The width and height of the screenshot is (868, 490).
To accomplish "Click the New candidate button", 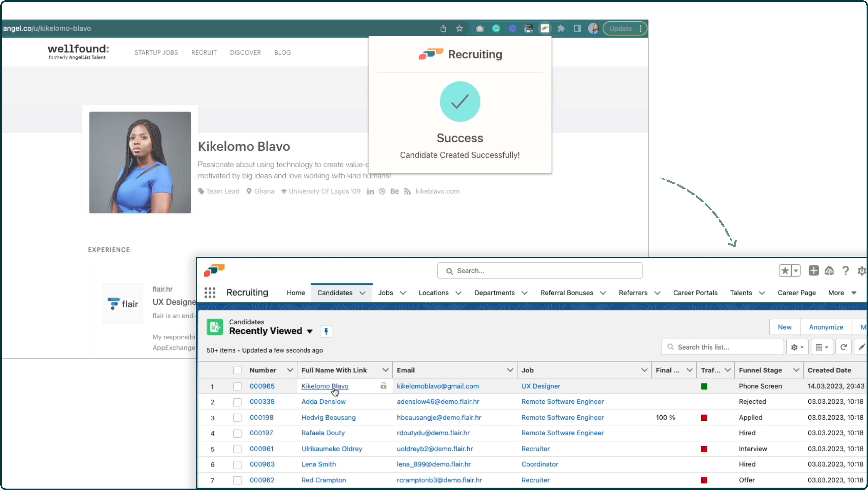I will [785, 327].
